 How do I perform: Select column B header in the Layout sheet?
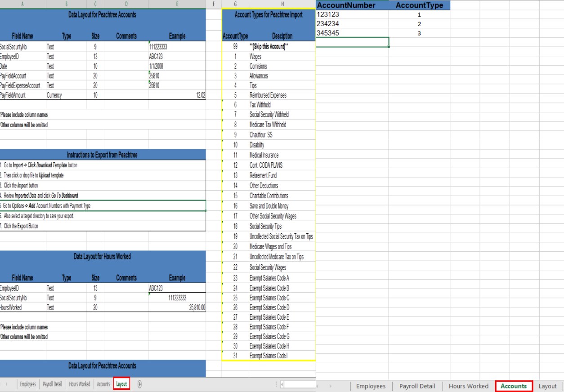point(66,4)
